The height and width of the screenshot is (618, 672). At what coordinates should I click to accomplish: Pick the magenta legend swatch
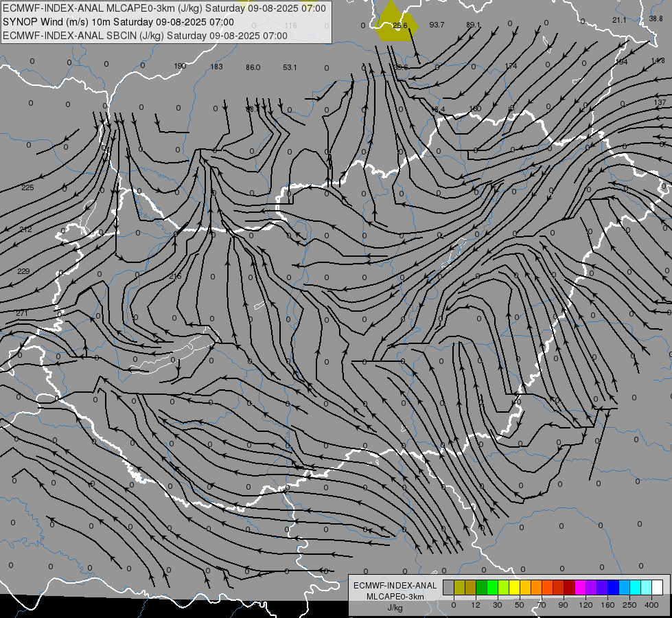(x=580, y=588)
